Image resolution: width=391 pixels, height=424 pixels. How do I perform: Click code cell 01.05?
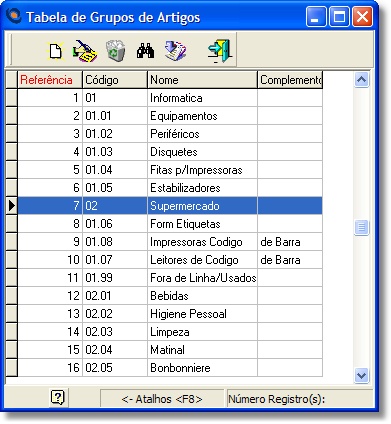coord(115,188)
